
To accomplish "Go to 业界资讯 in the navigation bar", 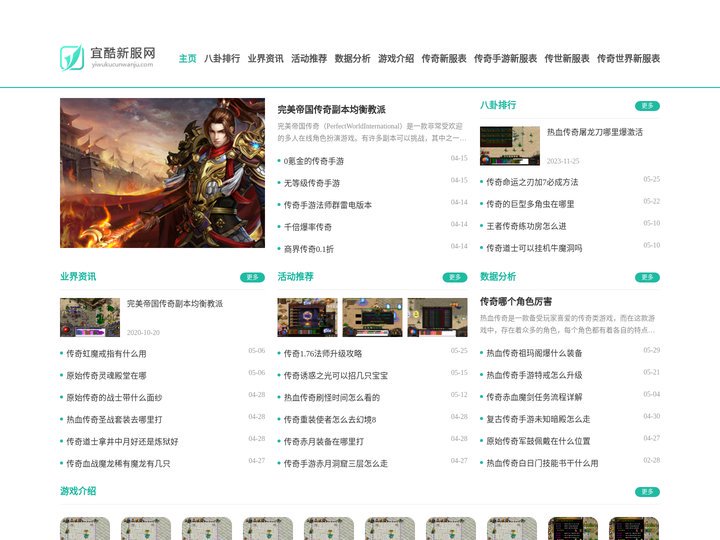I will 265,58.
